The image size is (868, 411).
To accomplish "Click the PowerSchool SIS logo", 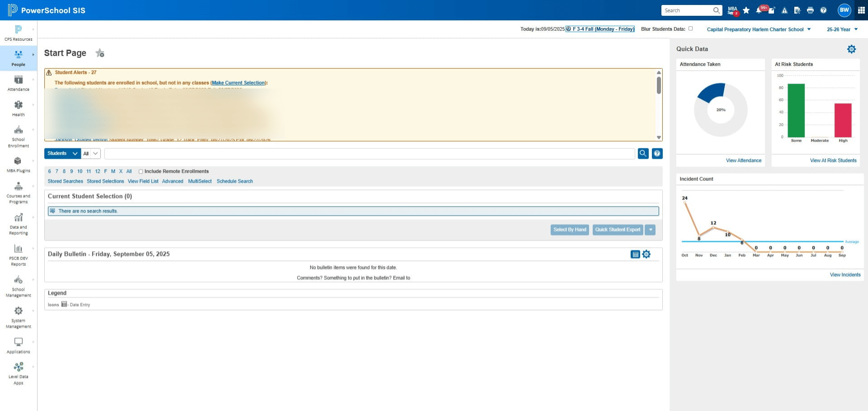I will (x=47, y=10).
